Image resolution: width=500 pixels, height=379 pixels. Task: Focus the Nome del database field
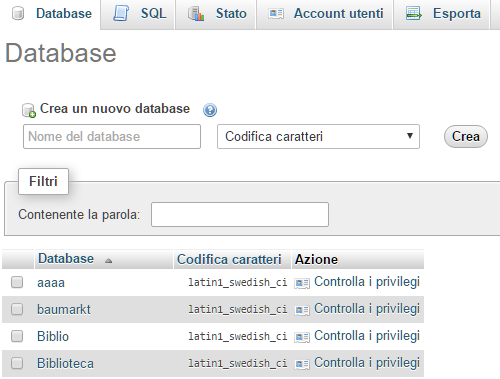(112, 137)
